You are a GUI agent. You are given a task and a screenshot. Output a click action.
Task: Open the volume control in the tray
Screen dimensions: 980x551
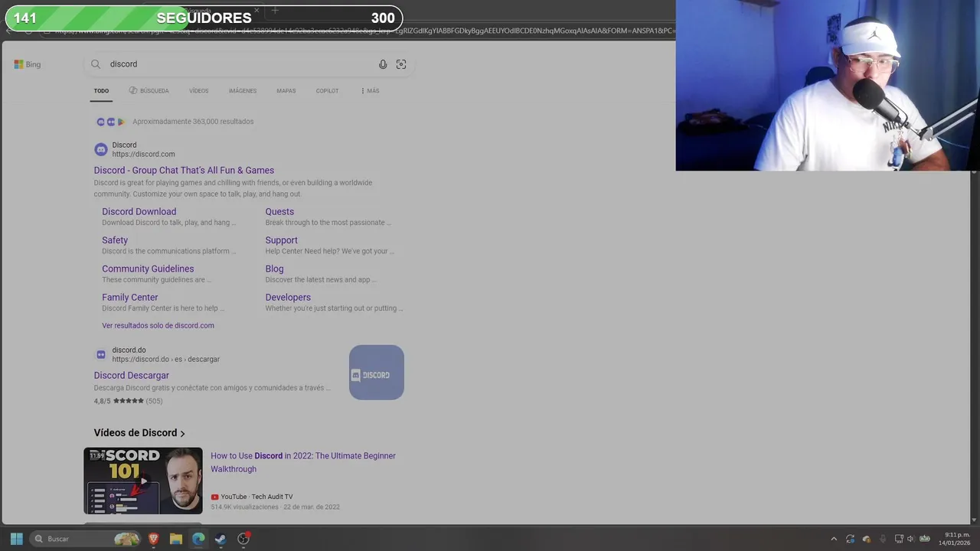click(910, 539)
